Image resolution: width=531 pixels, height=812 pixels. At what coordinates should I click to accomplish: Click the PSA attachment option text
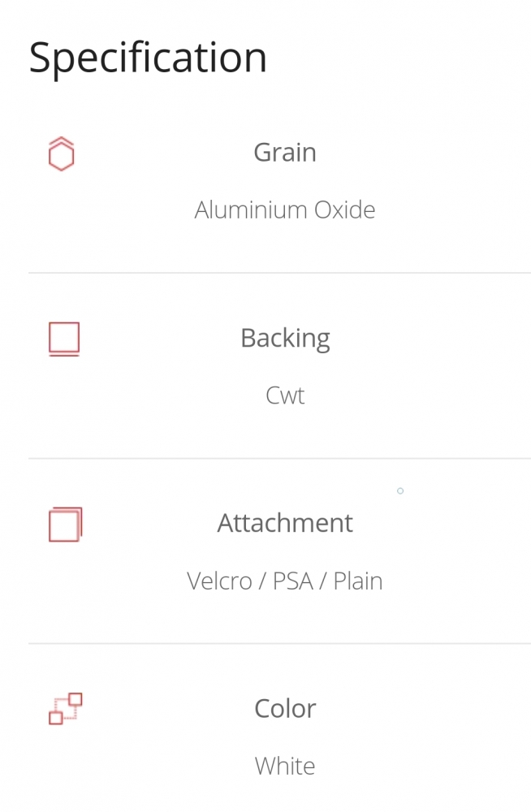click(x=292, y=581)
